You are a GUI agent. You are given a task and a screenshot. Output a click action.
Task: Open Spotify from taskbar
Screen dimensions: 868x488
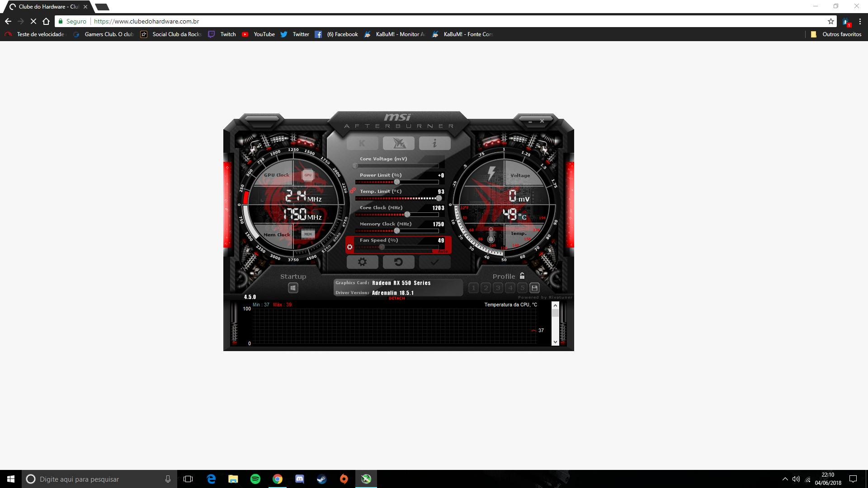tap(255, 479)
